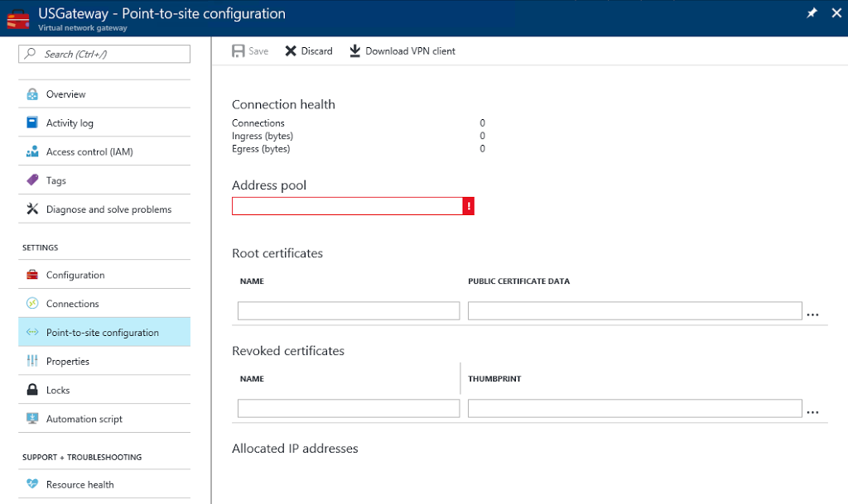Click the download arrow icon
Screen dimensions: 848x504
click(354, 50)
